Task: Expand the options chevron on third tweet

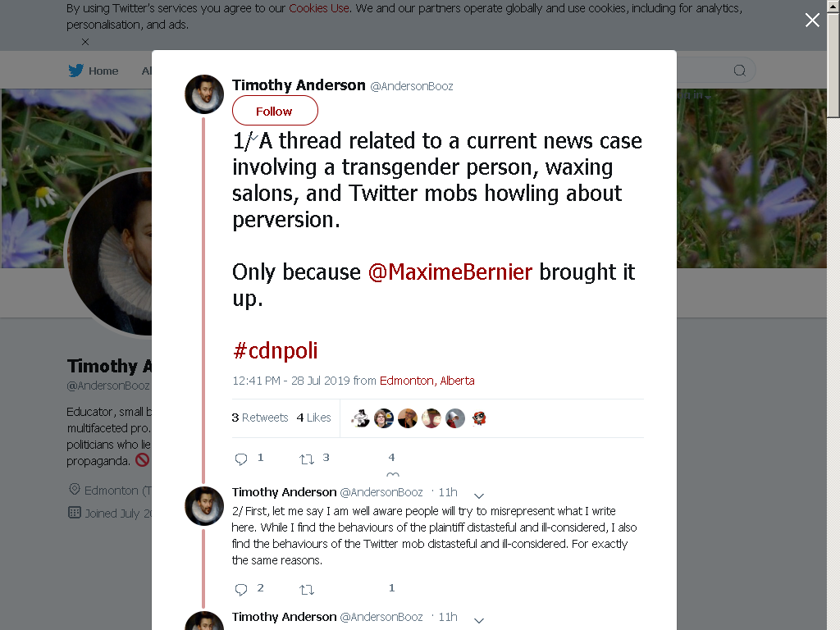Action: [x=479, y=620]
